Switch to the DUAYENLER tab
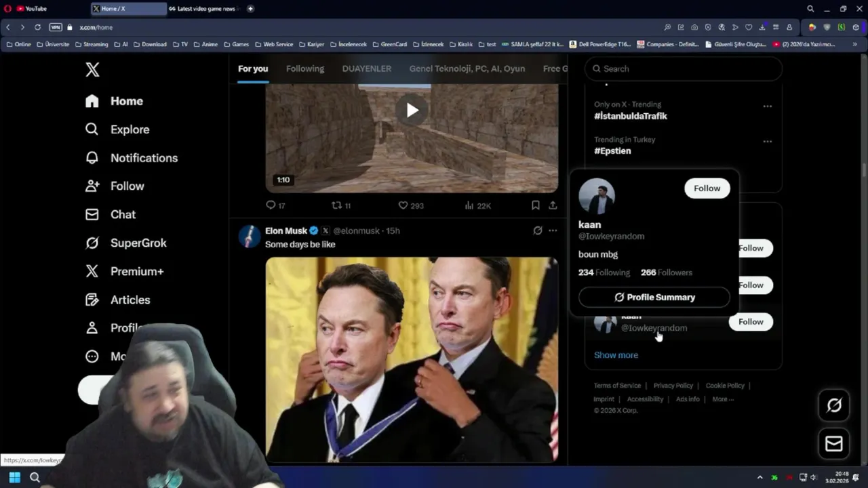This screenshot has width=868, height=488. [367, 68]
